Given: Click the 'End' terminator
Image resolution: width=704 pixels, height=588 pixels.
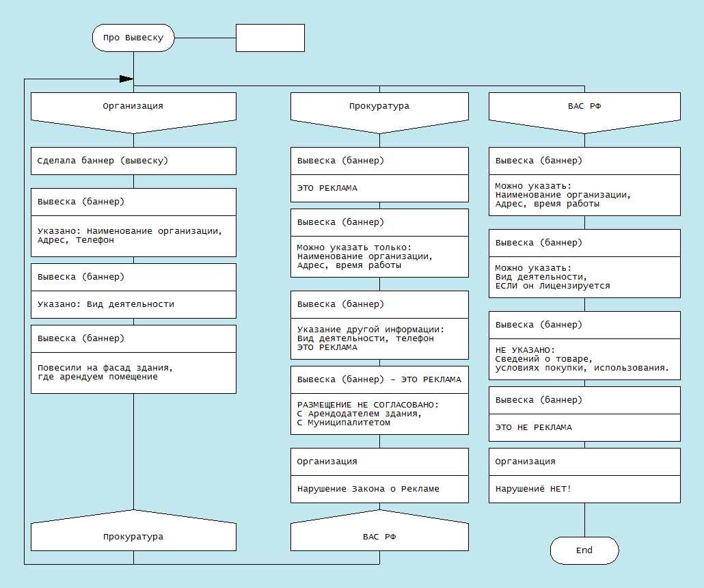Looking at the screenshot, I should [584, 550].
